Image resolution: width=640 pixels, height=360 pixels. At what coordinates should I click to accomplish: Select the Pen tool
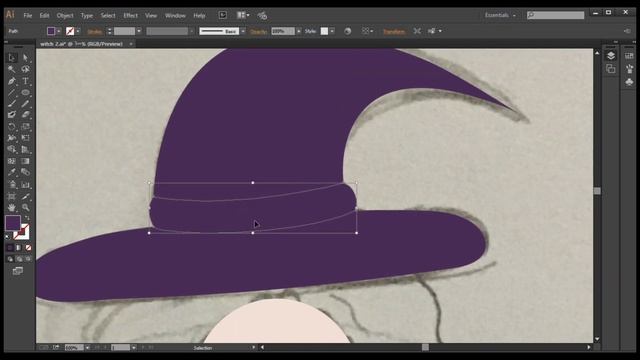[x=11, y=81]
